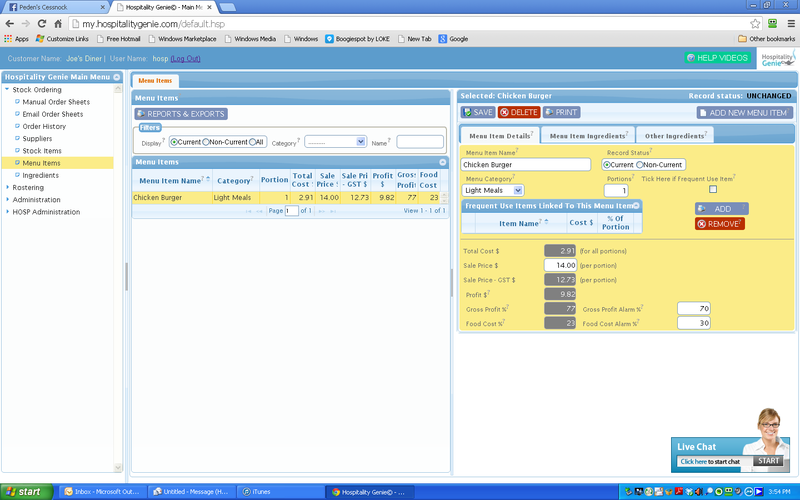Expand the Rostering tree node
Viewport: 800px width, 500px height.
(x=8, y=187)
